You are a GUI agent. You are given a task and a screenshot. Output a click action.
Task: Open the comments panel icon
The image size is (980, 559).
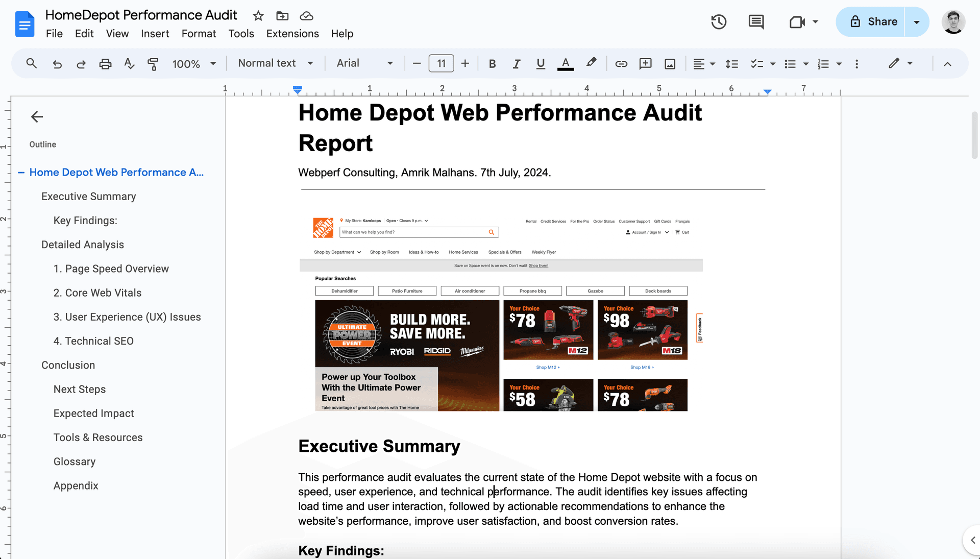756,22
